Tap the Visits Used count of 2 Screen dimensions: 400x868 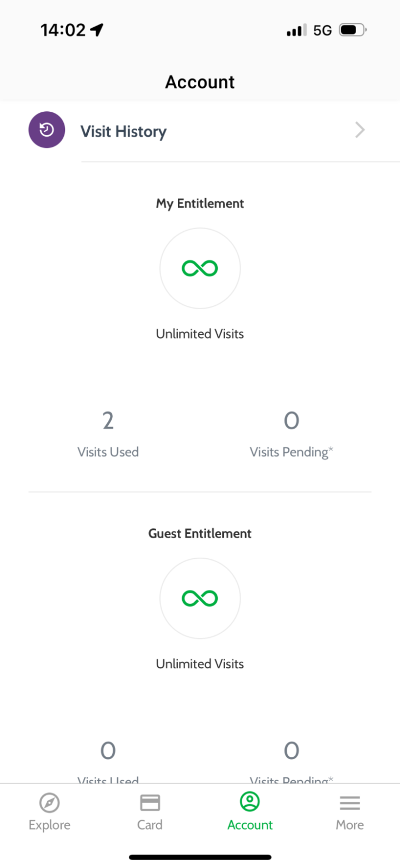[108, 421]
